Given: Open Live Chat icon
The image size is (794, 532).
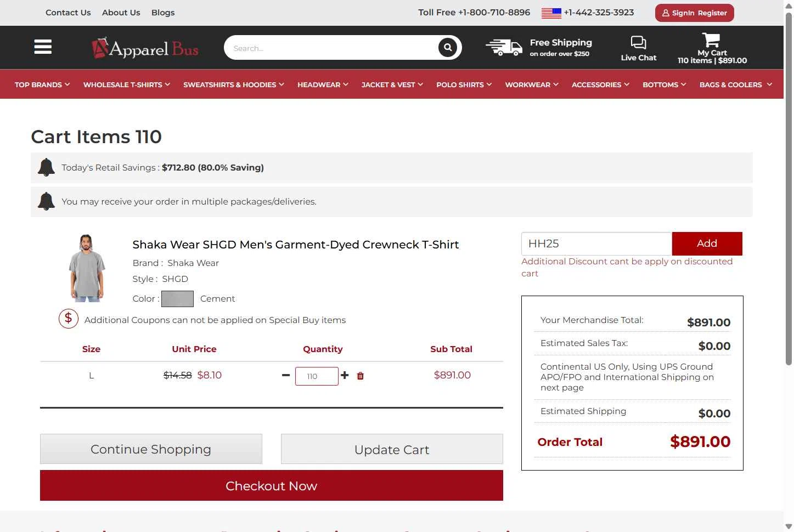Looking at the screenshot, I should [x=638, y=43].
